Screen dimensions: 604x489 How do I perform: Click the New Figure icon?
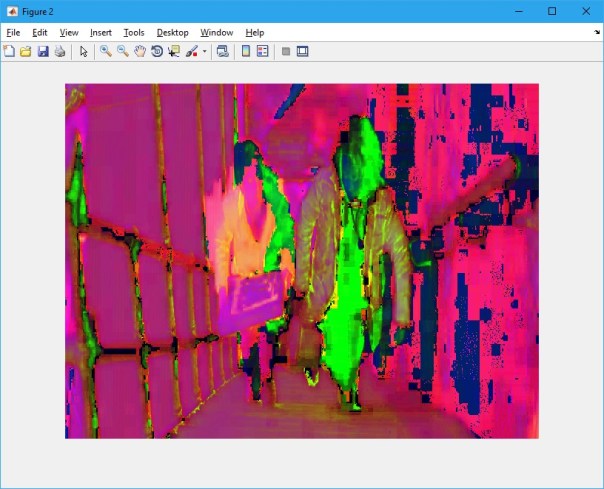[x=9, y=51]
